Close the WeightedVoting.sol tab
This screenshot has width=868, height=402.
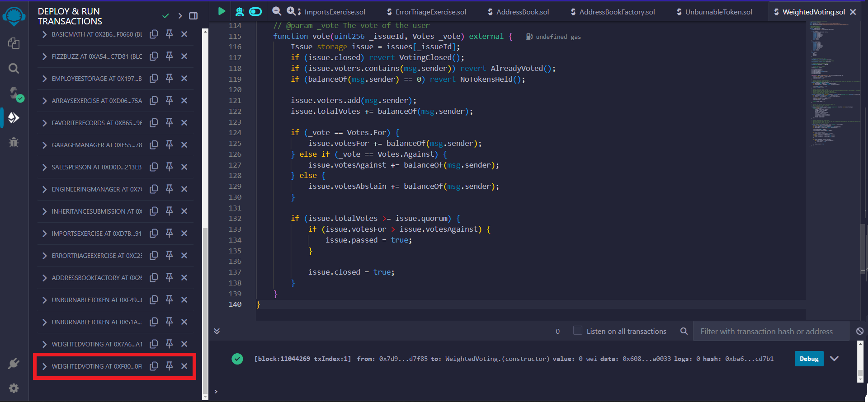click(x=853, y=12)
